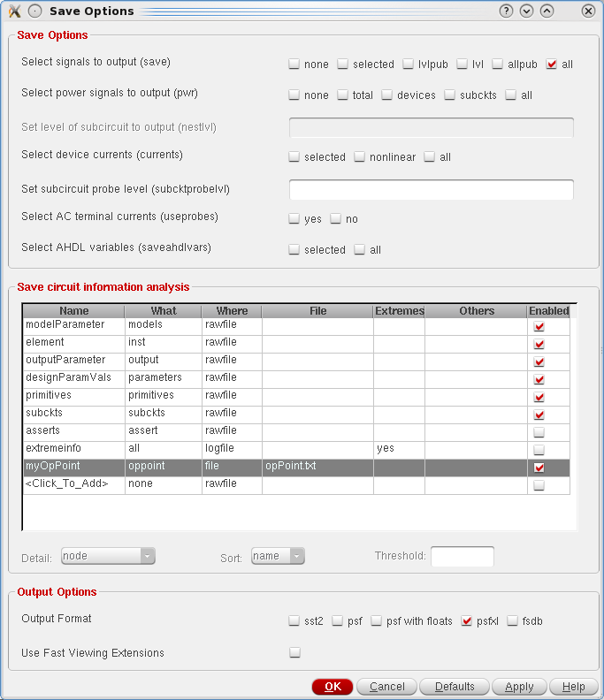Viewport: 604px width, 700px height.
Task: Confirm with the red OK button
Action: pos(333,687)
